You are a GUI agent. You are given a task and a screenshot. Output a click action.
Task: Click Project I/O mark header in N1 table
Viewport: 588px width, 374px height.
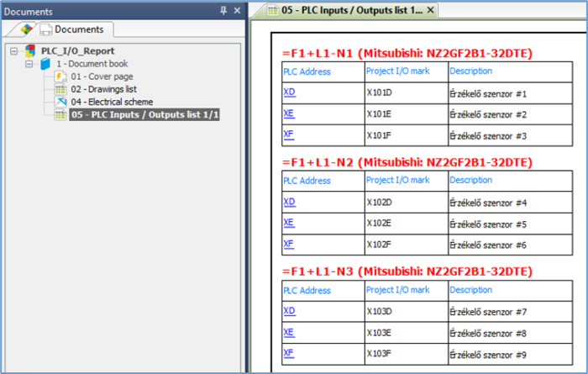point(398,71)
